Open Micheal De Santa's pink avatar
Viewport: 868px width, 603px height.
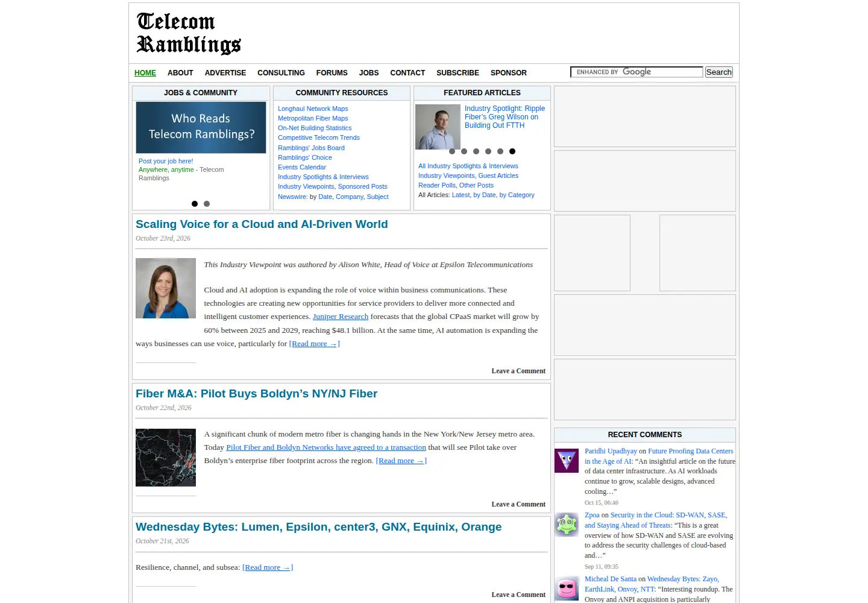pos(567,589)
